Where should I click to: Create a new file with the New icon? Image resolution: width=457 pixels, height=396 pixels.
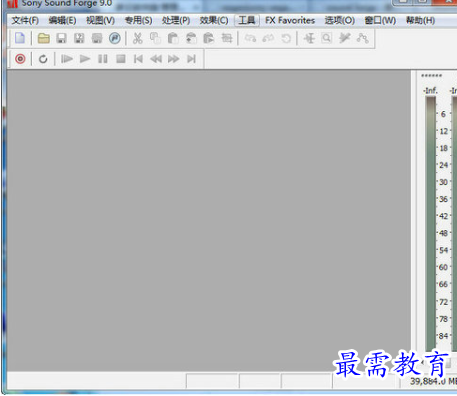point(20,38)
